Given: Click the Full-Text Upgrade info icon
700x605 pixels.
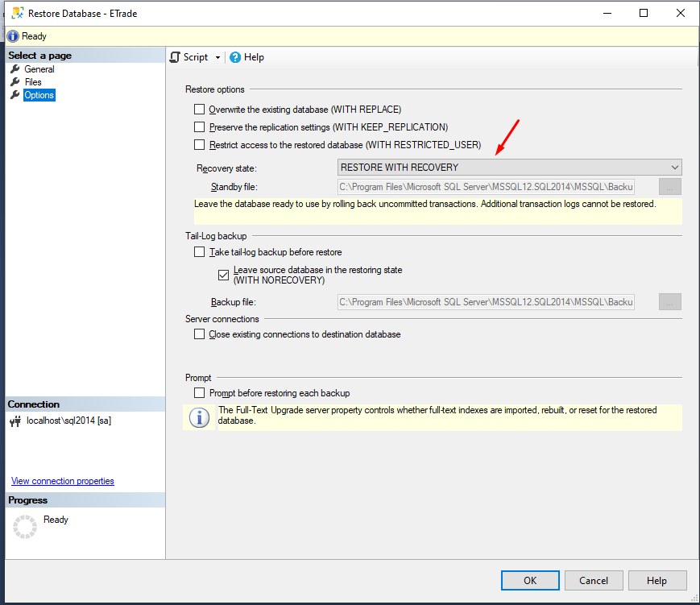Looking at the screenshot, I should [x=199, y=418].
